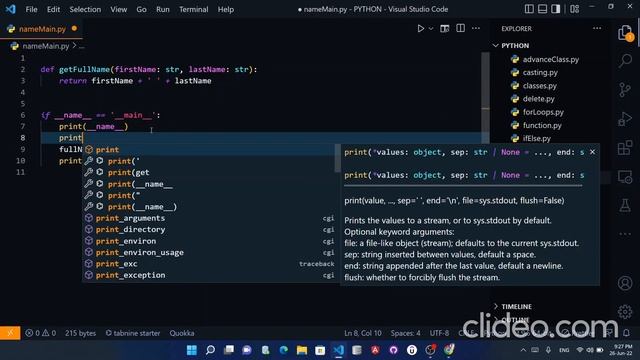The height and width of the screenshot is (360, 640).
Task: Click the Ln 8, Col 10 indicator
Action: 363,333
